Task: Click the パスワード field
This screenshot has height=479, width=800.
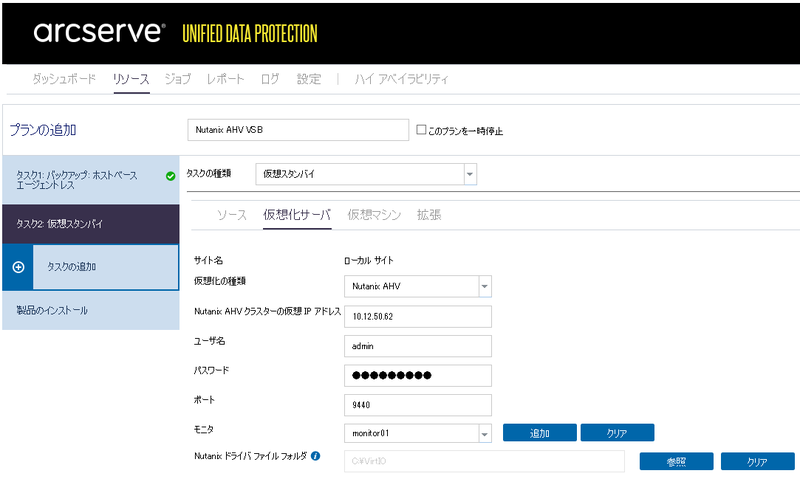Action: point(418,375)
